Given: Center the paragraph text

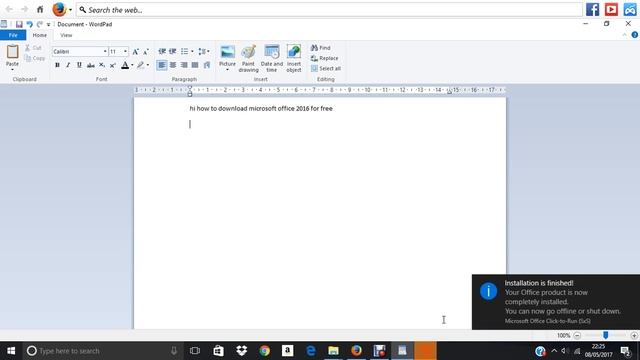Looking at the screenshot, I should [x=173, y=65].
